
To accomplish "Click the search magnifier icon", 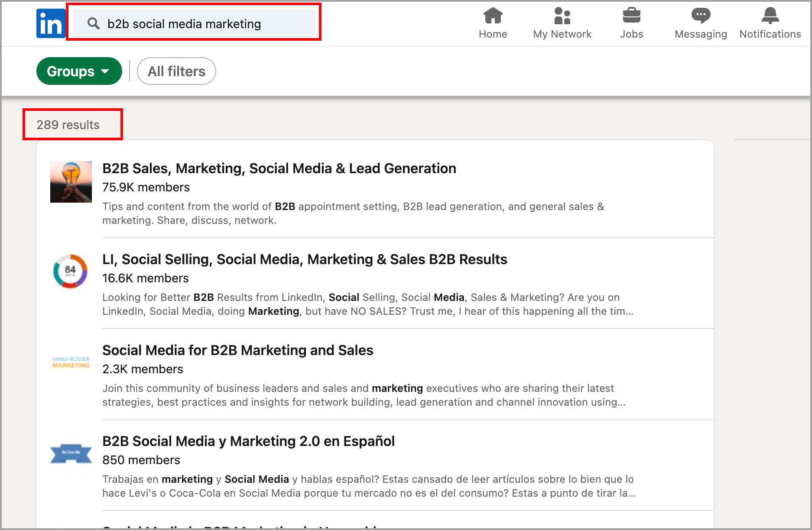I will pyautogui.click(x=93, y=23).
